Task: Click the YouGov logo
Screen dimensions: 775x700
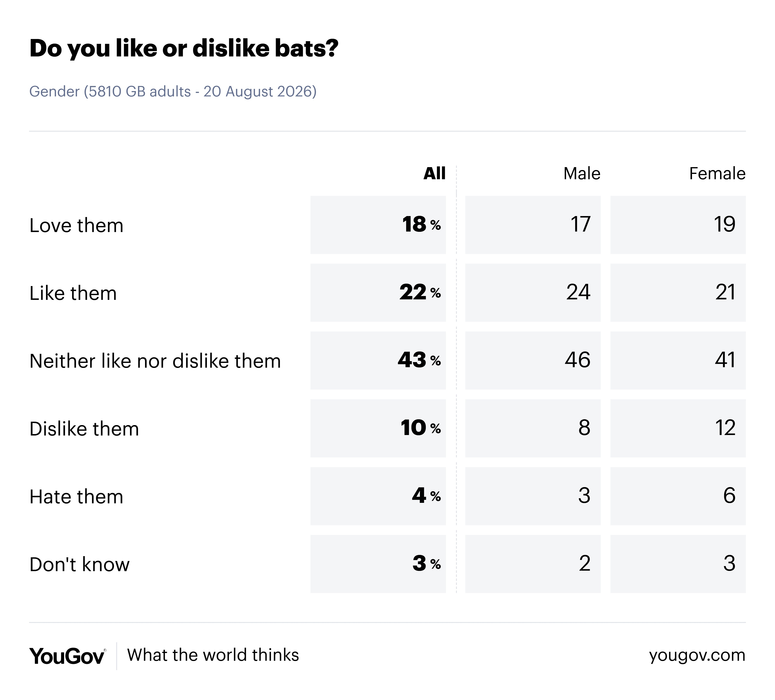Action: [67, 656]
